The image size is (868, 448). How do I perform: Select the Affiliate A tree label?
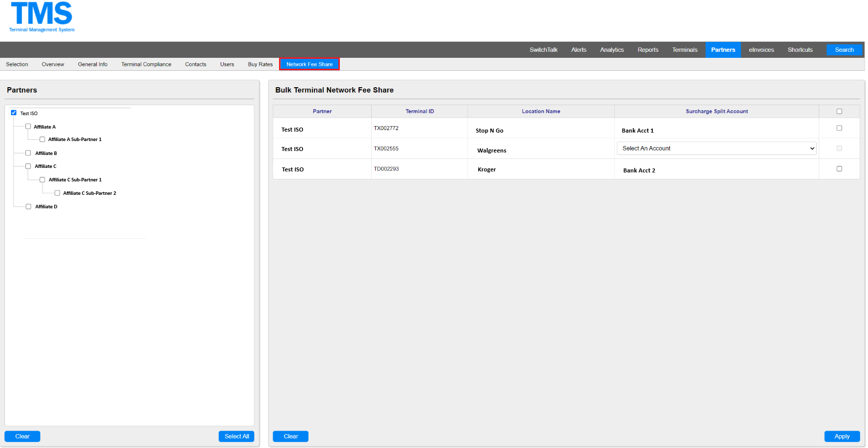click(45, 127)
